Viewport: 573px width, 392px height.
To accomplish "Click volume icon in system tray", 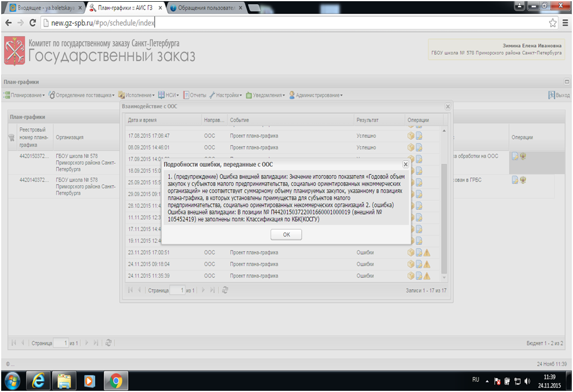I will click(x=527, y=381).
